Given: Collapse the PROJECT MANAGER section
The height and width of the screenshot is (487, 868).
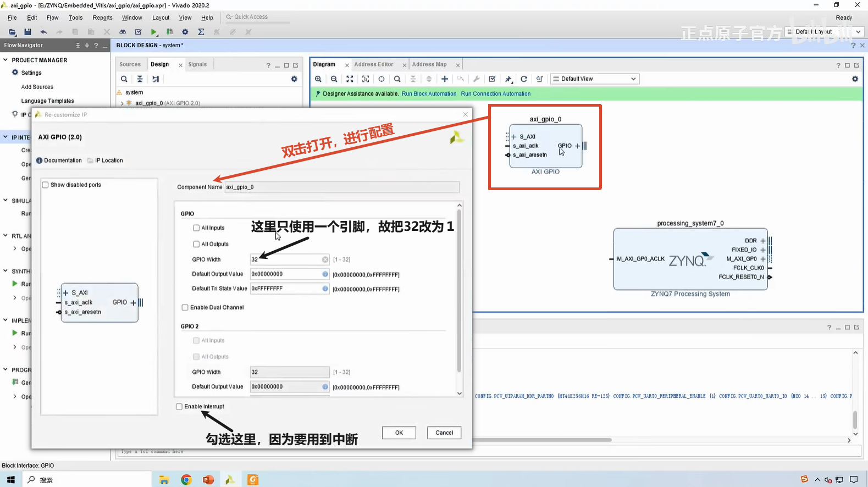Looking at the screenshot, I should (5, 60).
